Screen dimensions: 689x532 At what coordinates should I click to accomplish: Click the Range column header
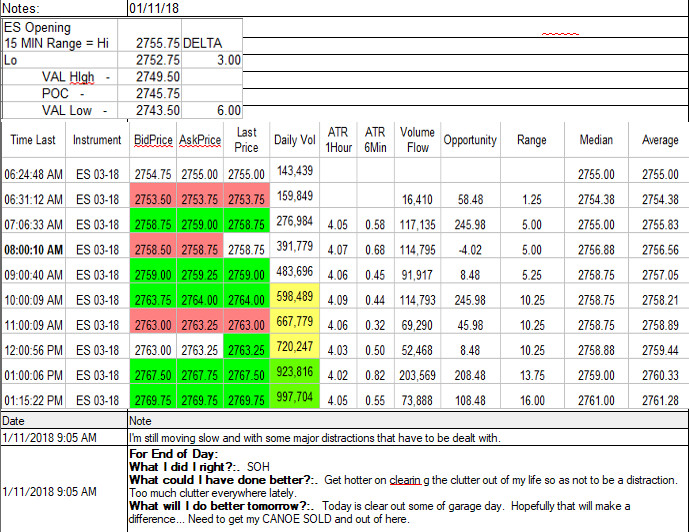[x=532, y=140]
